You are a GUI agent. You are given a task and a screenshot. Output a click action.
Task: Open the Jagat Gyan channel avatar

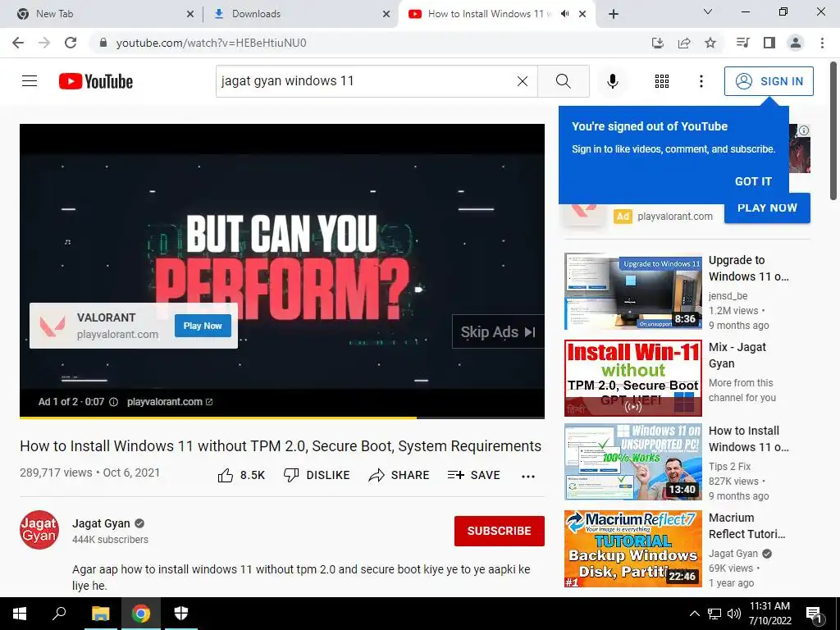(39, 530)
